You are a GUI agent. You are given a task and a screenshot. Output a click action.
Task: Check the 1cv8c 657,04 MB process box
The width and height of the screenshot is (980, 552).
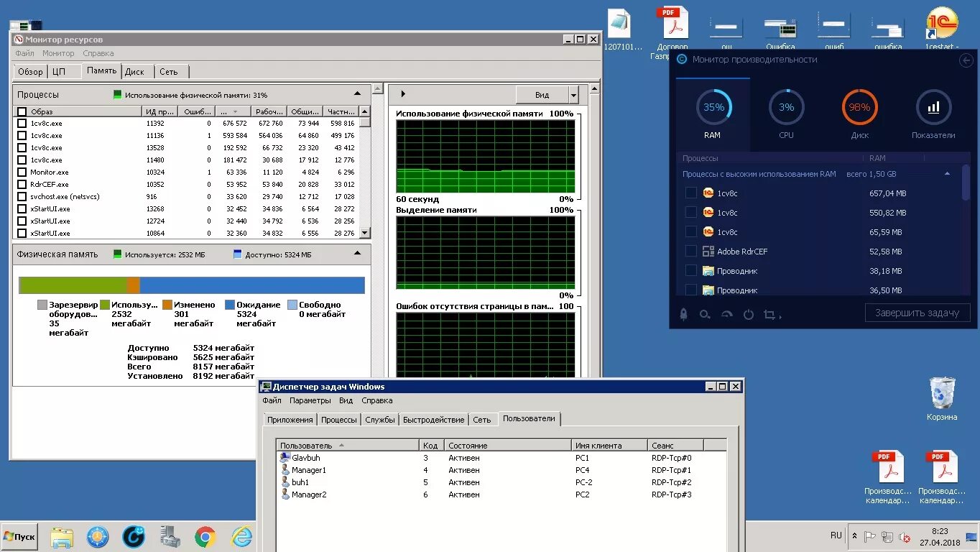click(690, 193)
